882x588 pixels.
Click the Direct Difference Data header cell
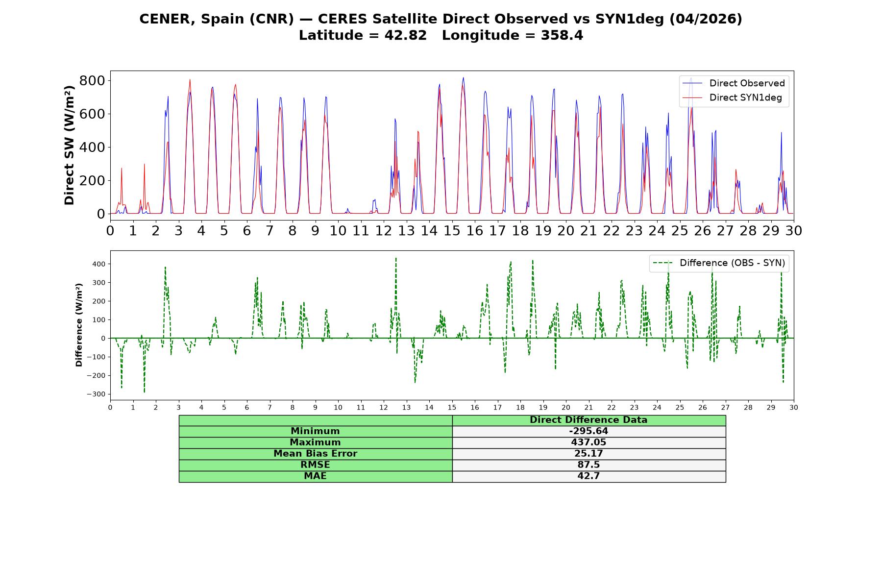pos(589,420)
